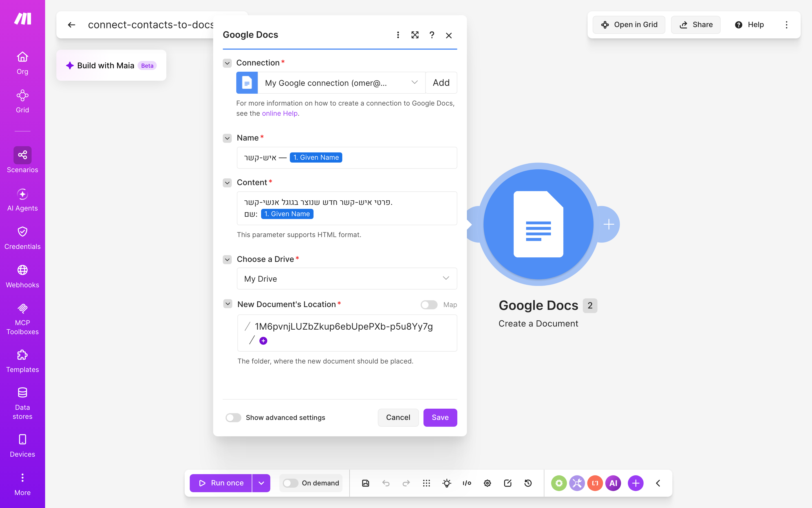Click the Run once button
Viewport: 812px width, 508px height.
221,483
